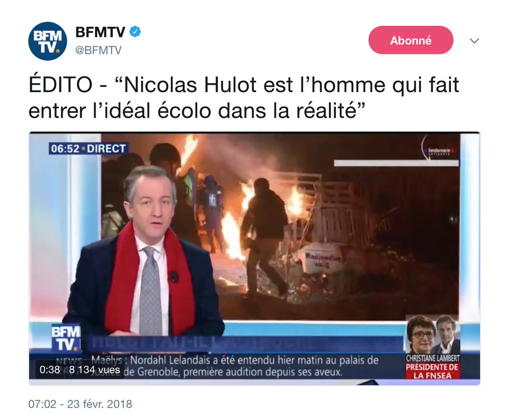Click the 06:52 DIRECT badge in video
This screenshot has height=420, width=510.
[88, 149]
